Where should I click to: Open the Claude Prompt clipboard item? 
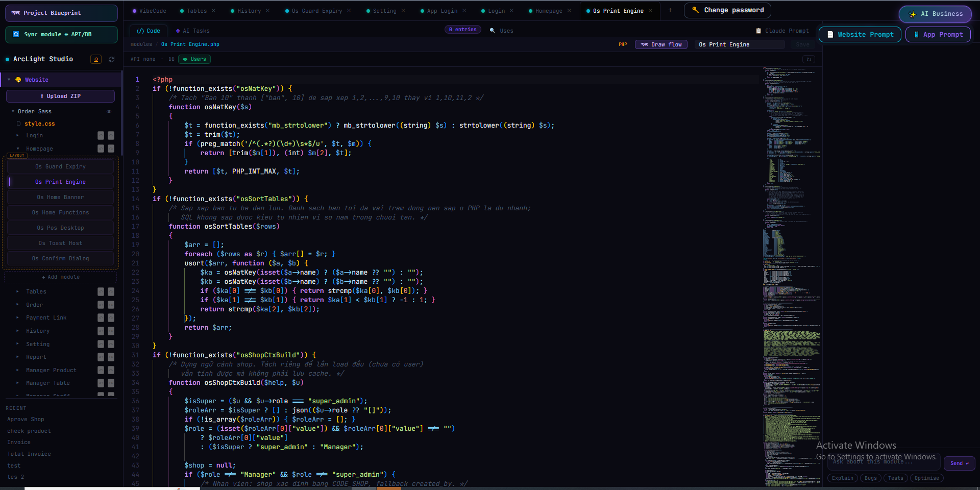(x=782, y=31)
